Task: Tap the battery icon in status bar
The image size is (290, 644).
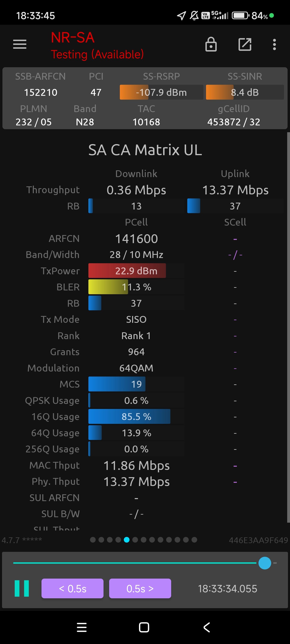Action: (x=240, y=15)
